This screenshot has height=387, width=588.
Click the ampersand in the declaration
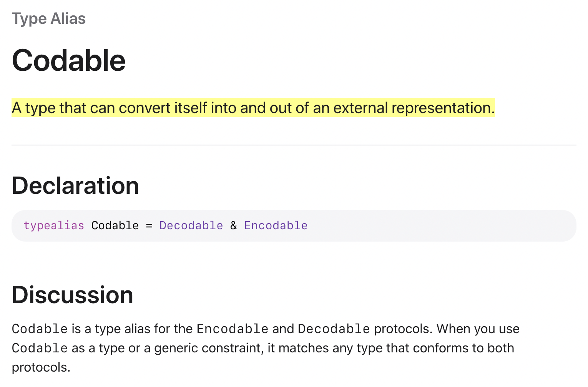(234, 225)
